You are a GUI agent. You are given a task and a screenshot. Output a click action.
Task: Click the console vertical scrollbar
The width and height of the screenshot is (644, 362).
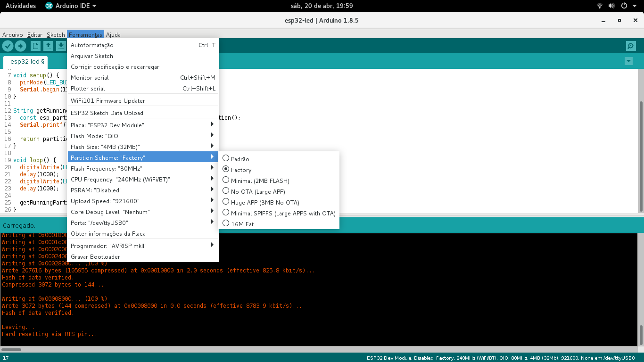641,335
